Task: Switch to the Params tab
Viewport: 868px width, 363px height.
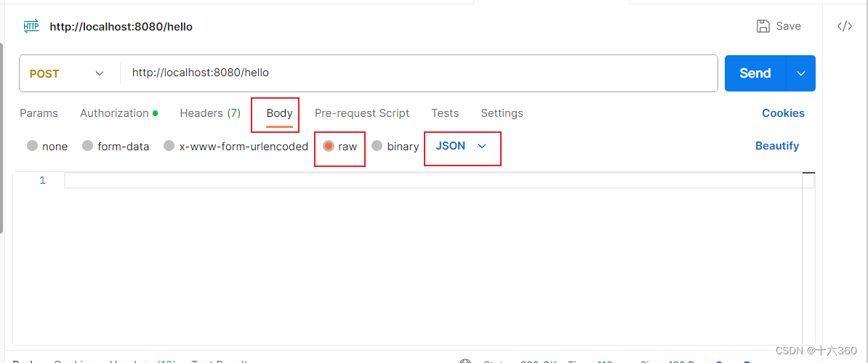Action: pos(39,113)
